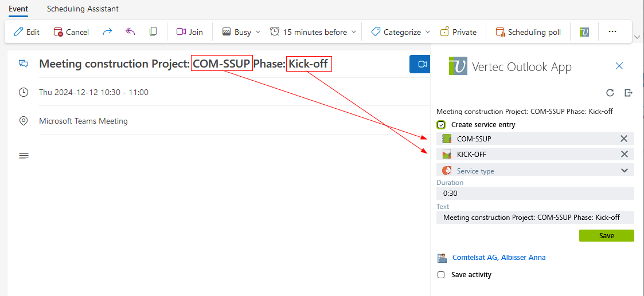
Task: Click the Reply all arrow icon
Action: click(x=130, y=32)
